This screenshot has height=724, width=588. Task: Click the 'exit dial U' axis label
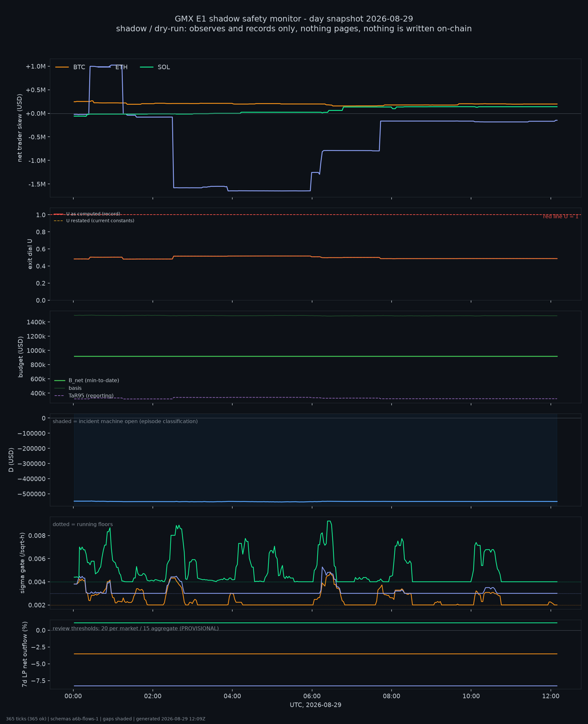[x=30, y=254]
